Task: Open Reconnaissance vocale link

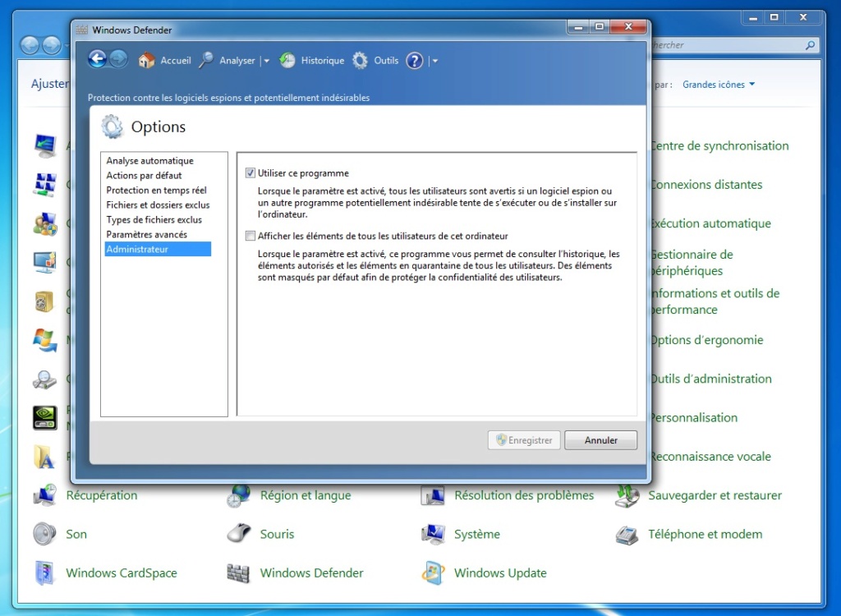Action: tap(711, 457)
